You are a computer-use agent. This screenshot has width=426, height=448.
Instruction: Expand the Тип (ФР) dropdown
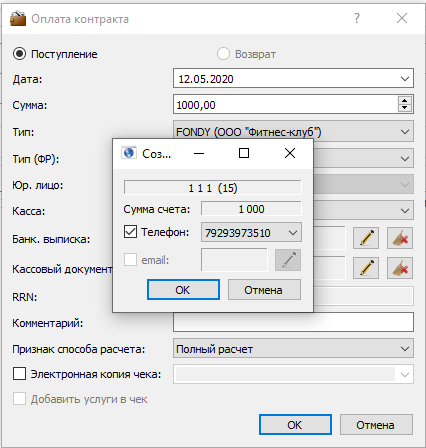tap(405, 158)
